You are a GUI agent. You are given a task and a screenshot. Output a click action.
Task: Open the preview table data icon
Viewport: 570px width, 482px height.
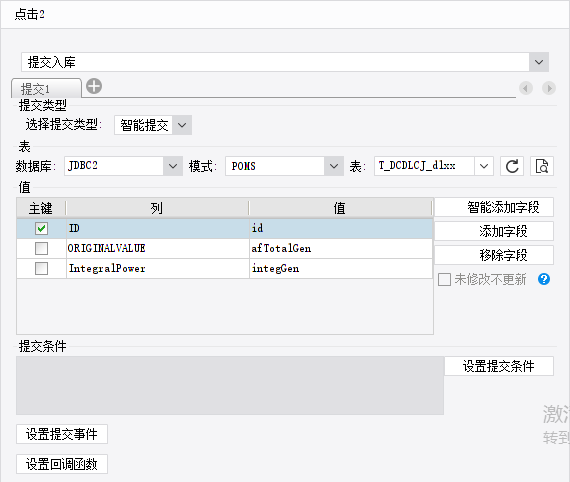coord(542,166)
